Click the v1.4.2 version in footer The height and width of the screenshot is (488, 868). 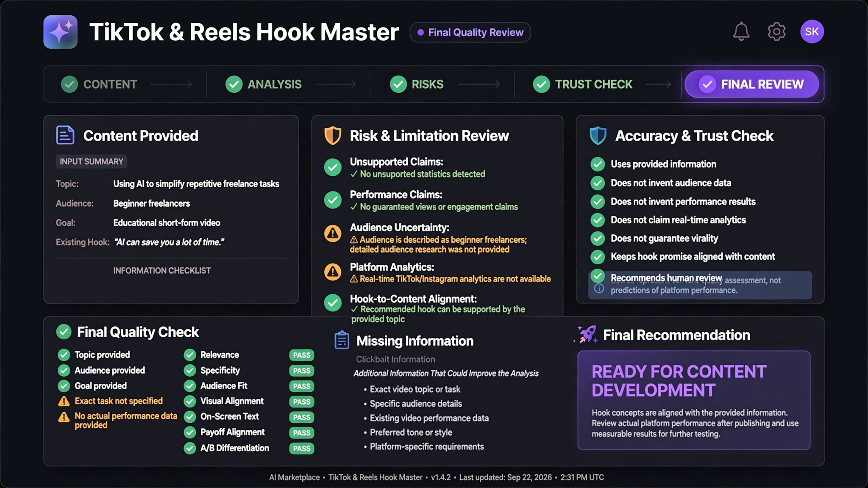(441, 477)
